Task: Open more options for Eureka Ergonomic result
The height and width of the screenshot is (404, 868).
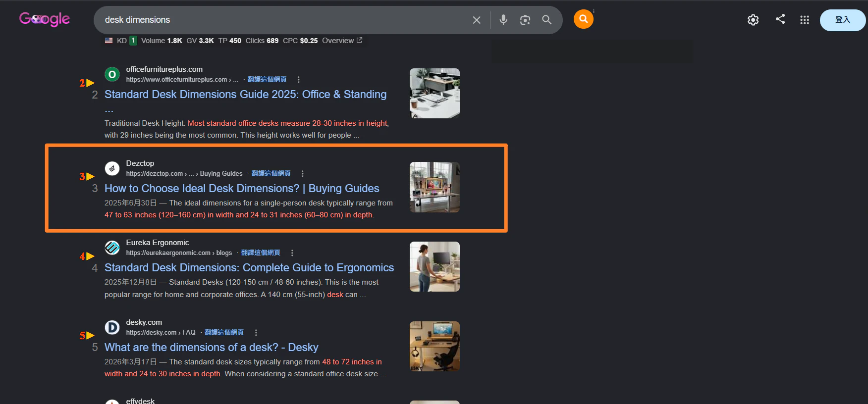Action: click(x=292, y=252)
